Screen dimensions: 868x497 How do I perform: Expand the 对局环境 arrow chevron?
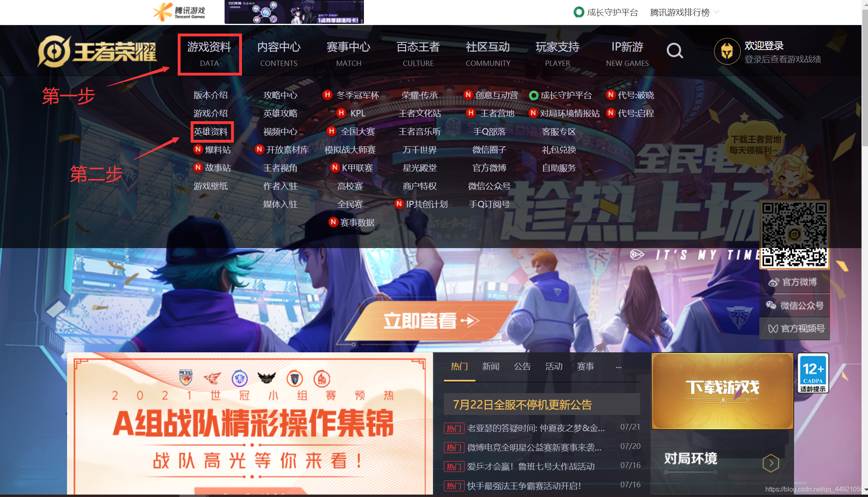[771, 463]
